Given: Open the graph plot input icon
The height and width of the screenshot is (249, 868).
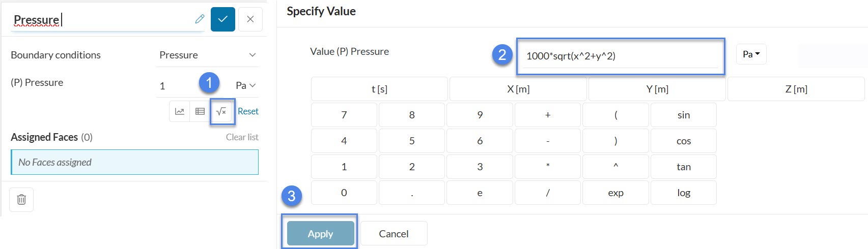Looking at the screenshot, I should click(x=180, y=111).
